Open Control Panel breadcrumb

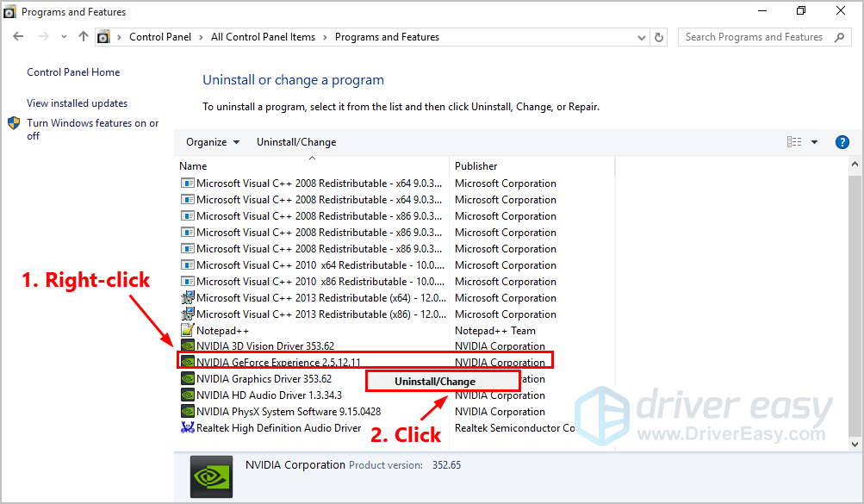(160, 37)
